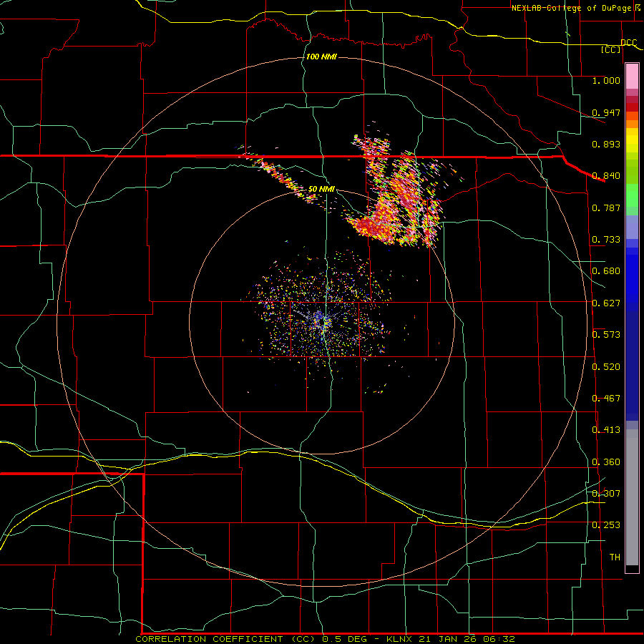
Task: Click the DCC product label
Action: coord(629,43)
